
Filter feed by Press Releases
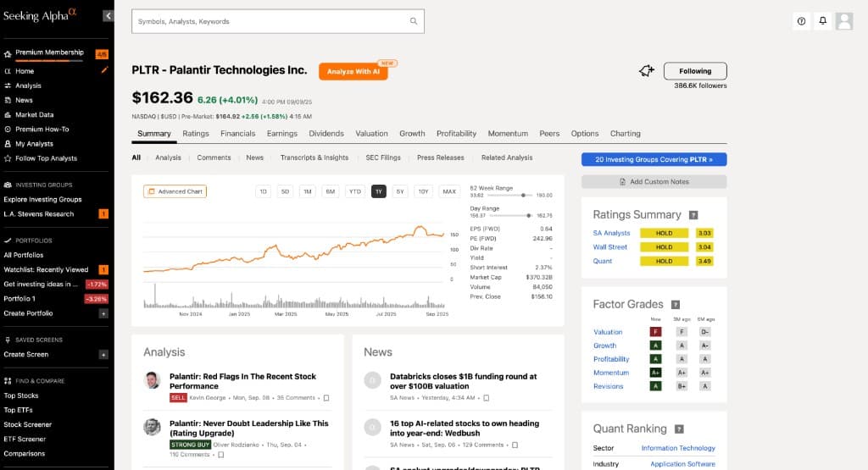click(x=441, y=158)
